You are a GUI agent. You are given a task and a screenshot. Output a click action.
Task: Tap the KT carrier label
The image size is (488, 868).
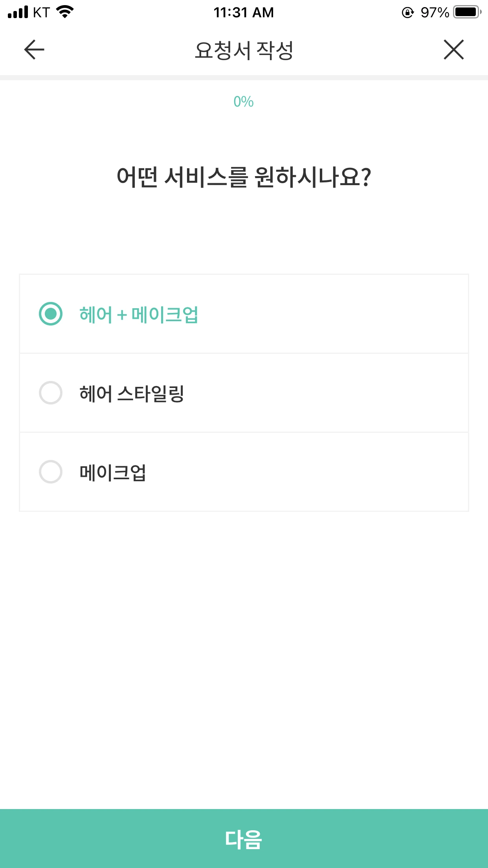pos(41,13)
